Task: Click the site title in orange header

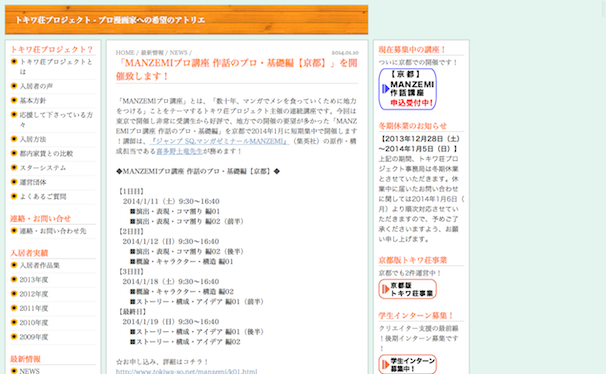Action: tap(110, 20)
